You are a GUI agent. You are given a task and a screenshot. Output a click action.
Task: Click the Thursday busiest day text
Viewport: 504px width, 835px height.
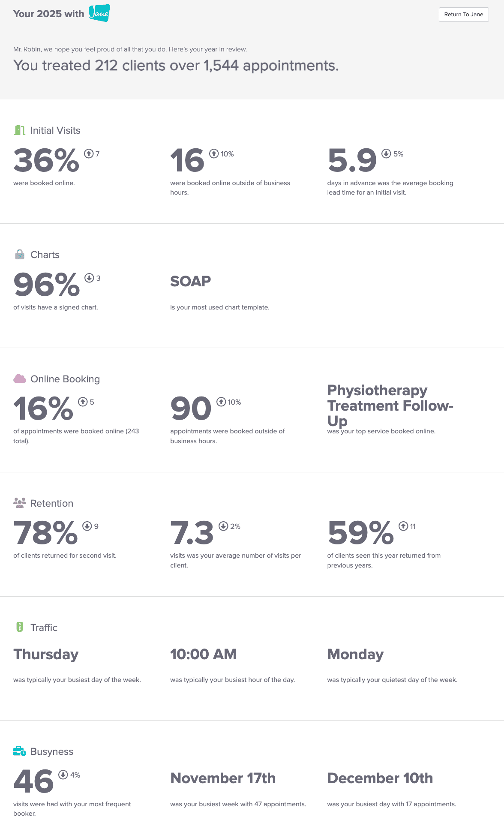point(46,655)
